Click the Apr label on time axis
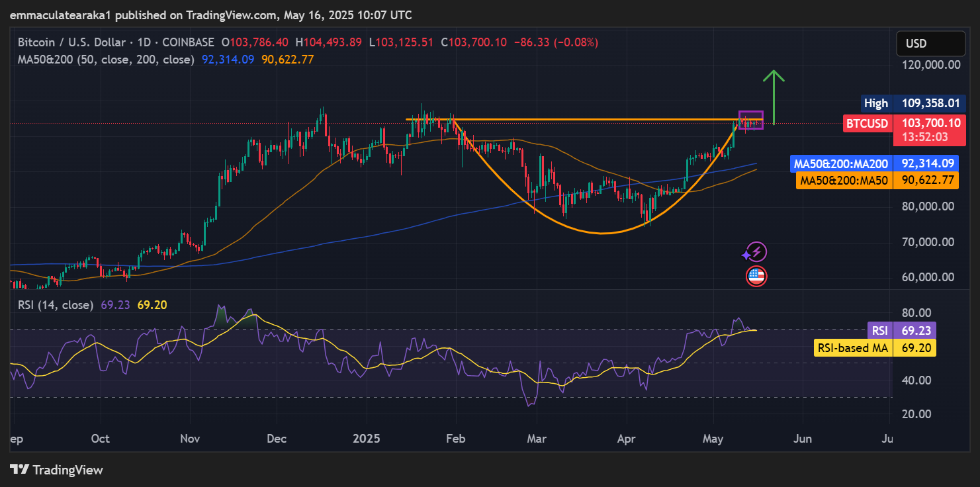 [625, 439]
